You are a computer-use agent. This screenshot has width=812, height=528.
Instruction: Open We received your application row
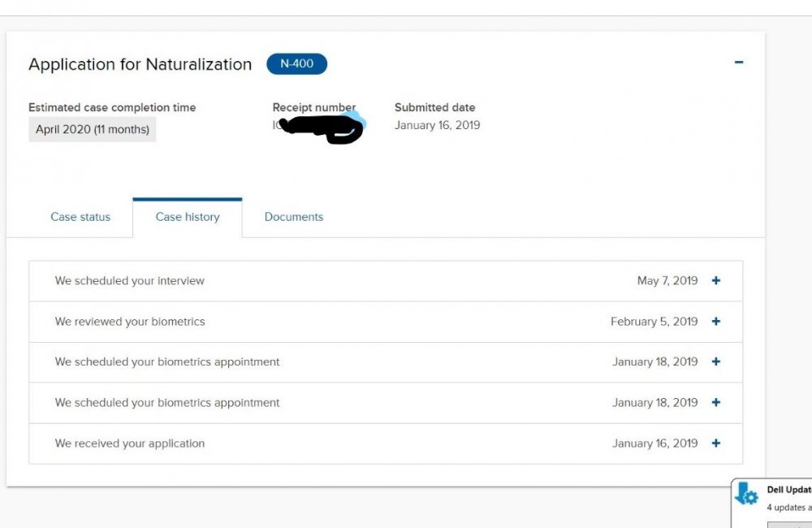[x=386, y=444]
